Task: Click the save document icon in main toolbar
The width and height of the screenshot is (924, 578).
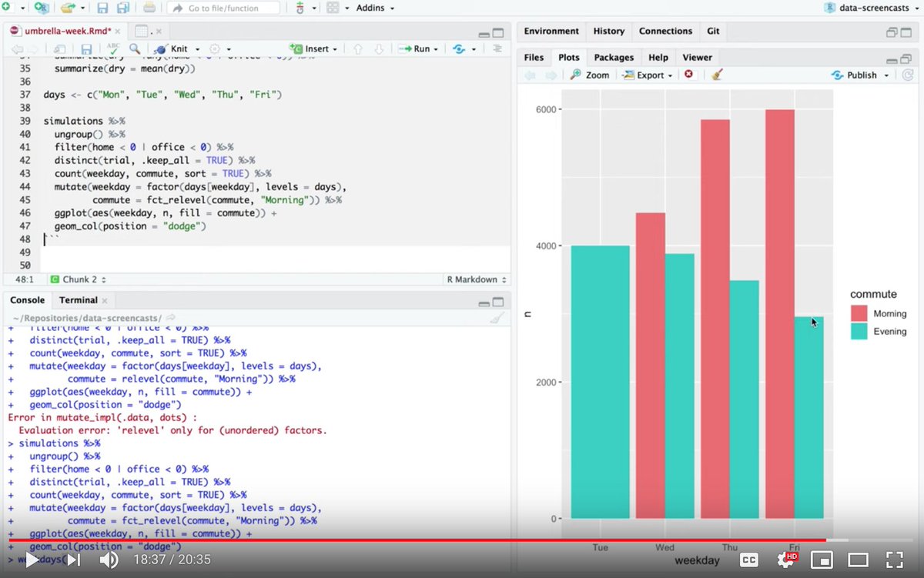Action: pos(102,8)
